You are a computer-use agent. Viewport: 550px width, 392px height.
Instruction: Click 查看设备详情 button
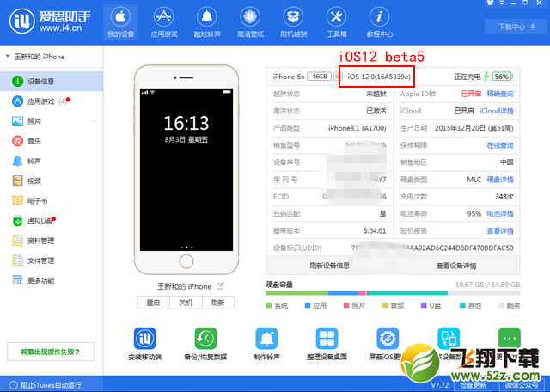(456, 266)
